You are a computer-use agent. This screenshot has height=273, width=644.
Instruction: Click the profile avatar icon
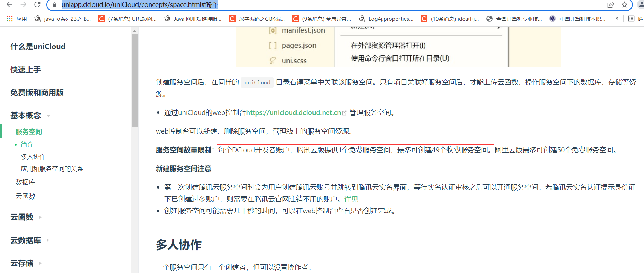coord(641,4)
